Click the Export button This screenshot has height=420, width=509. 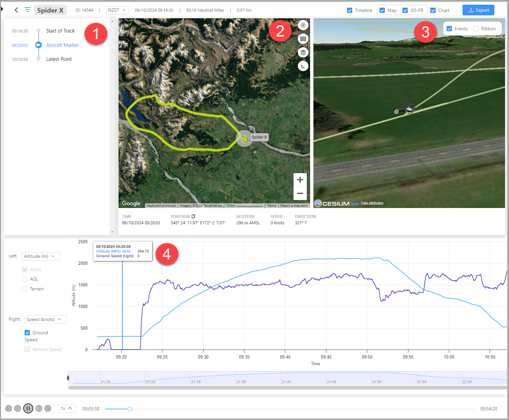478,10
